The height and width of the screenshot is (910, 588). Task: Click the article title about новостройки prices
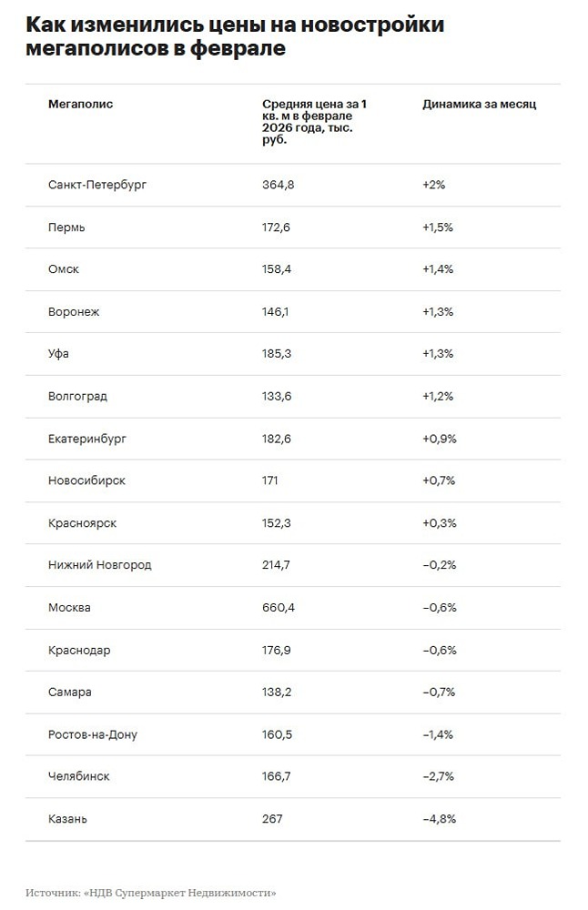[235, 36]
